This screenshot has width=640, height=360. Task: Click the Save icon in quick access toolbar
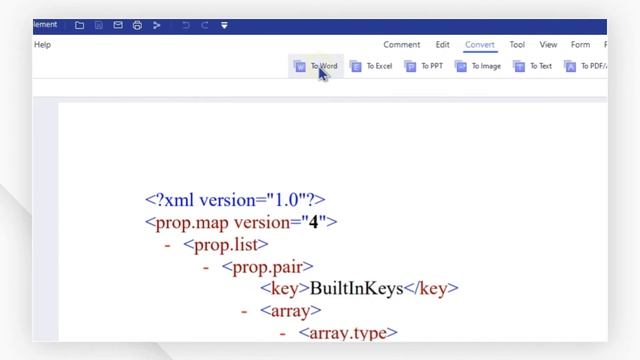tap(99, 25)
